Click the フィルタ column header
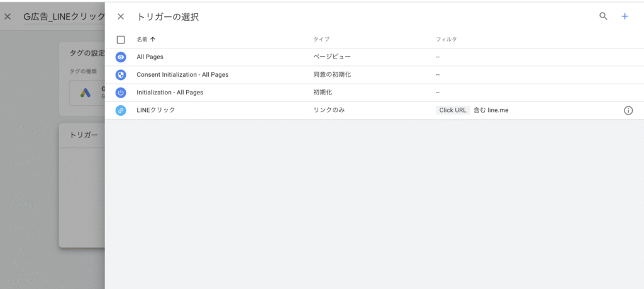This screenshot has width=644, height=289. click(446, 40)
